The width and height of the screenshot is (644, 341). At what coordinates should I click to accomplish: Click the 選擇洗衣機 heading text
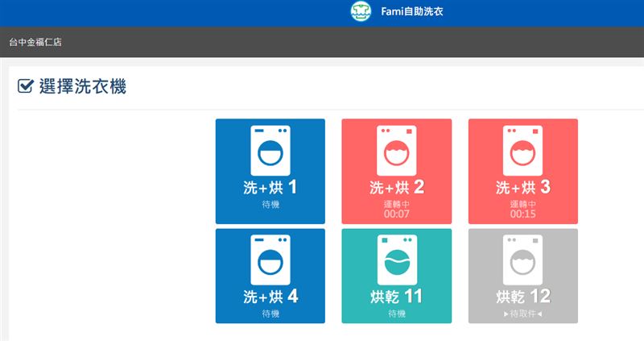pos(83,86)
